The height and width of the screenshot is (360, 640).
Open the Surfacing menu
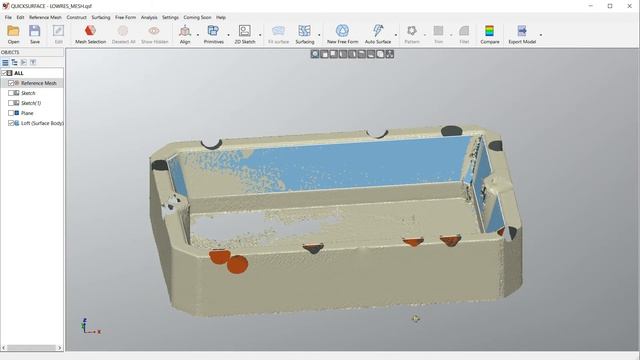tap(101, 18)
